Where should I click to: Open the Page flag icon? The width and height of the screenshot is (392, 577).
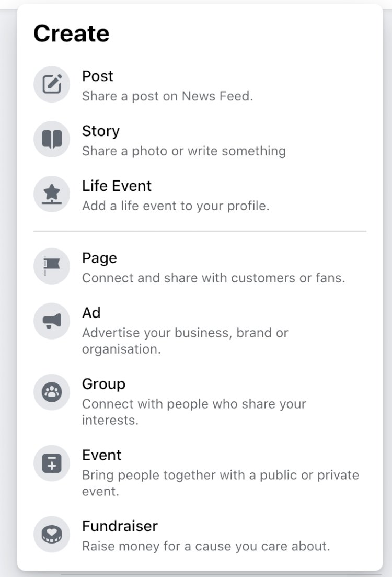tap(52, 266)
